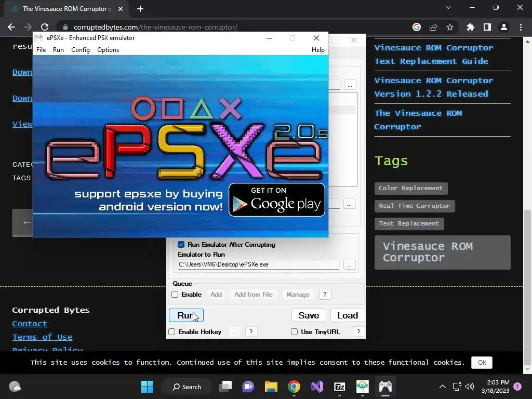Click the Google icon in address bar

pos(417,27)
